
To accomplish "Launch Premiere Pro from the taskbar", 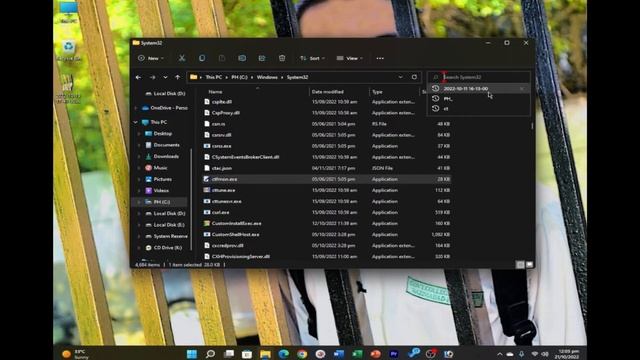I will (x=394, y=354).
